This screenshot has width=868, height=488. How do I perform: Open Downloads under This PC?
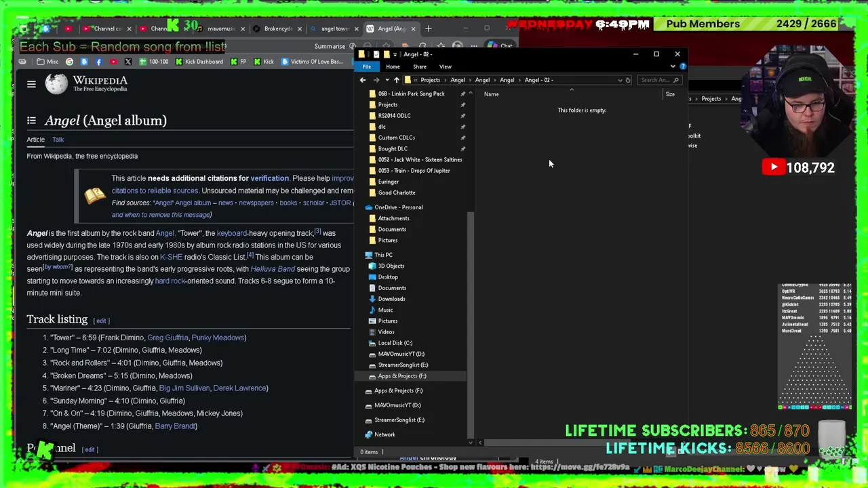pos(391,299)
